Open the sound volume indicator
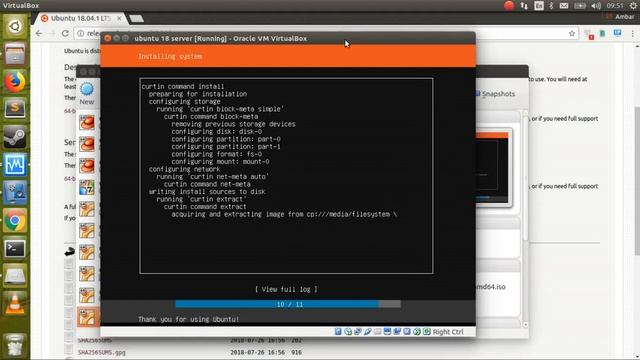The height and width of the screenshot is (360, 640). point(596,6)
